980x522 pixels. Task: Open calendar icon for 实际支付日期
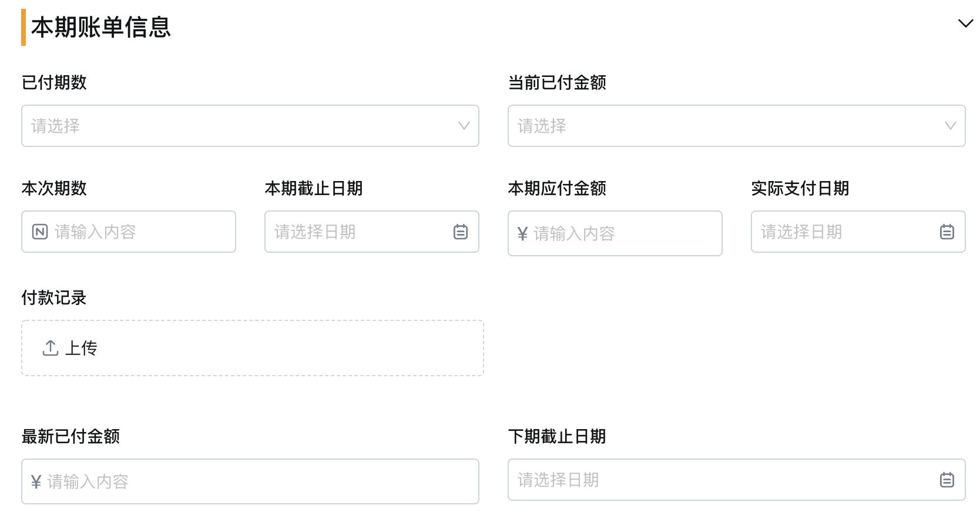coord(947,232)
